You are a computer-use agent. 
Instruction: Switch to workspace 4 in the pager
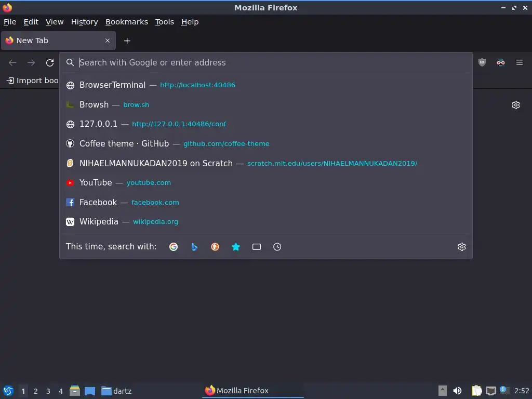tap(61, 391)
